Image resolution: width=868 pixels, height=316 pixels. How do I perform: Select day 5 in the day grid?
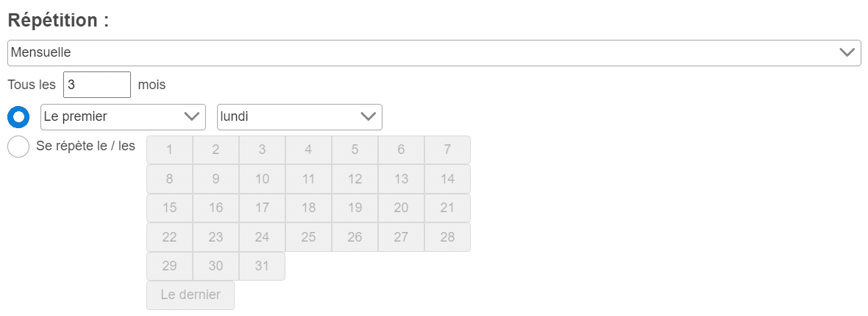[x=355, y=150]
